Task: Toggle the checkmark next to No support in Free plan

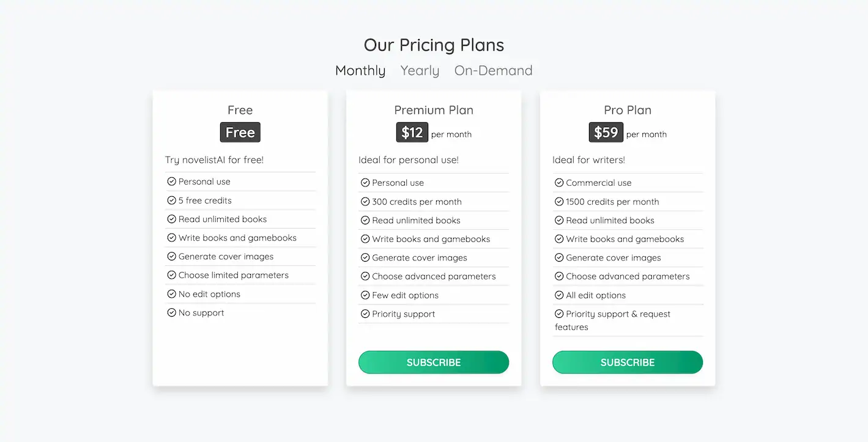Action: tap(171, 312)
